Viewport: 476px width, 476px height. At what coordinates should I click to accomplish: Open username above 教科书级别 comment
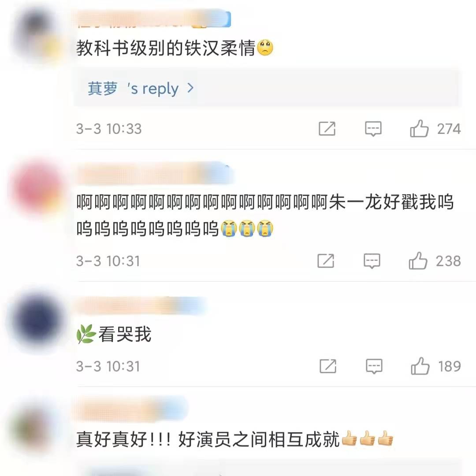point(153,19)
